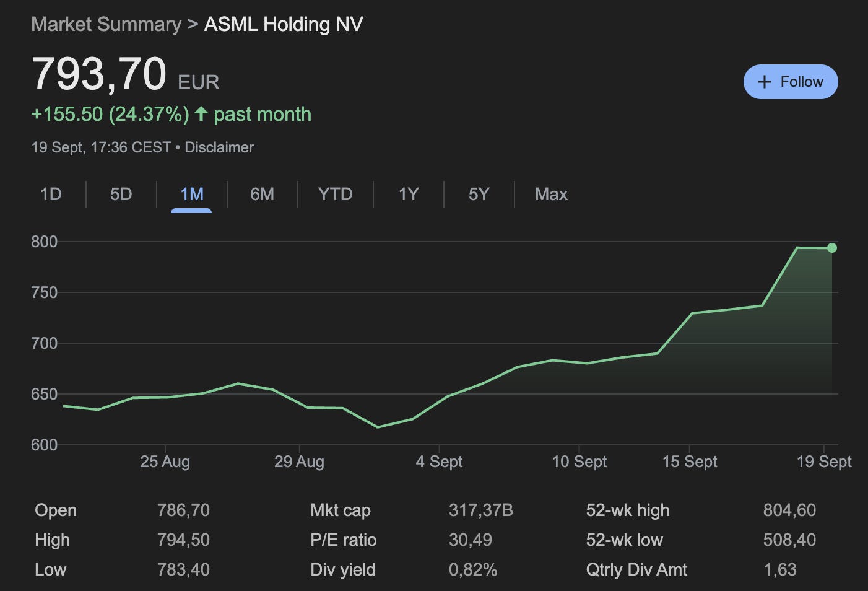Viewport: 868px width, 591px height.
Task: Click the 15 Sept axis label
Action: 690,462
